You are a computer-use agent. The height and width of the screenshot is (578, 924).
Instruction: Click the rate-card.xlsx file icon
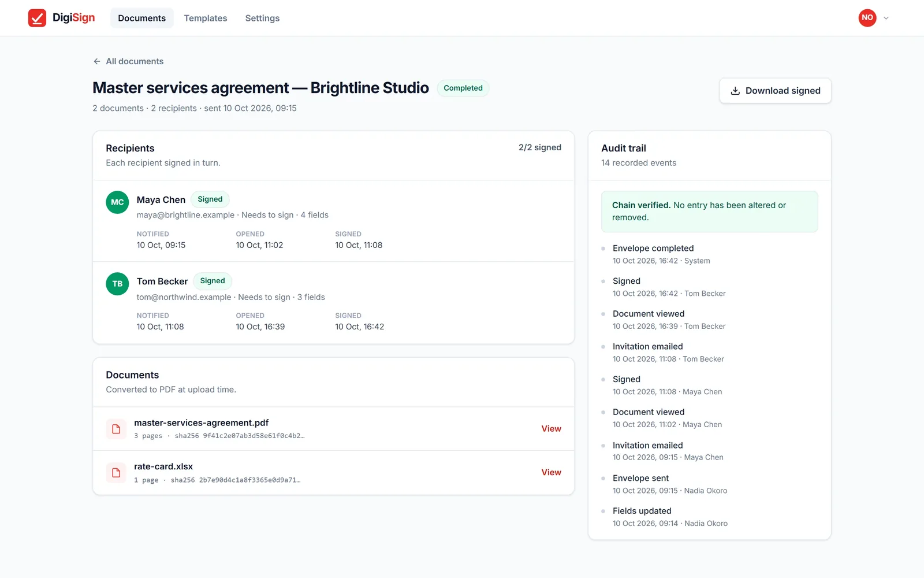pyautogui.click(x=116, y=472)
